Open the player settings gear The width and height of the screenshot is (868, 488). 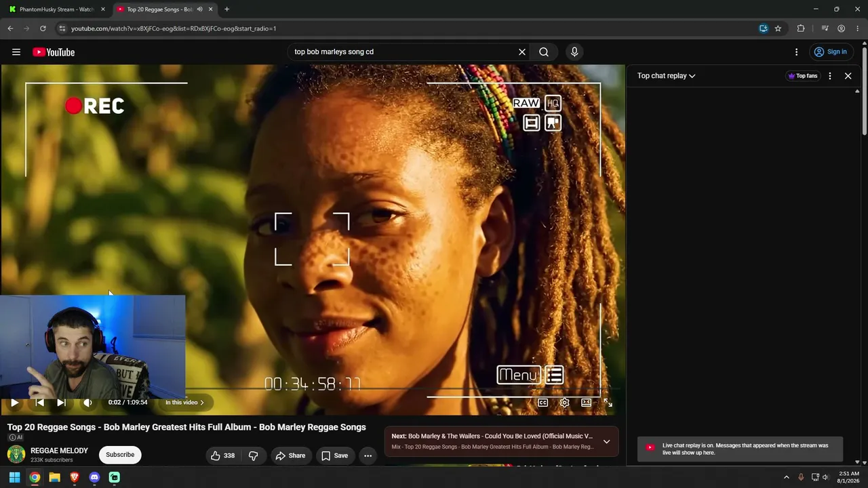(564, 403)
